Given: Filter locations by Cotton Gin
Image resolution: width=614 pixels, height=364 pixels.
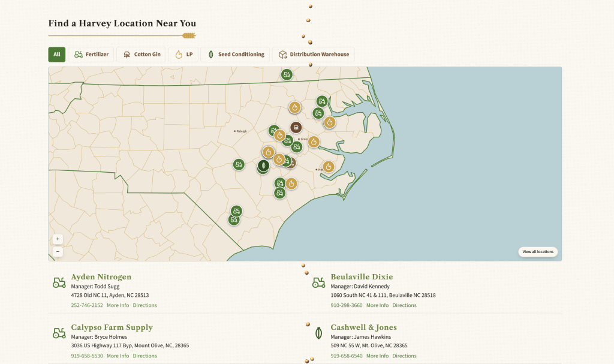Looking at the screenshot, I should coord(142,55).
